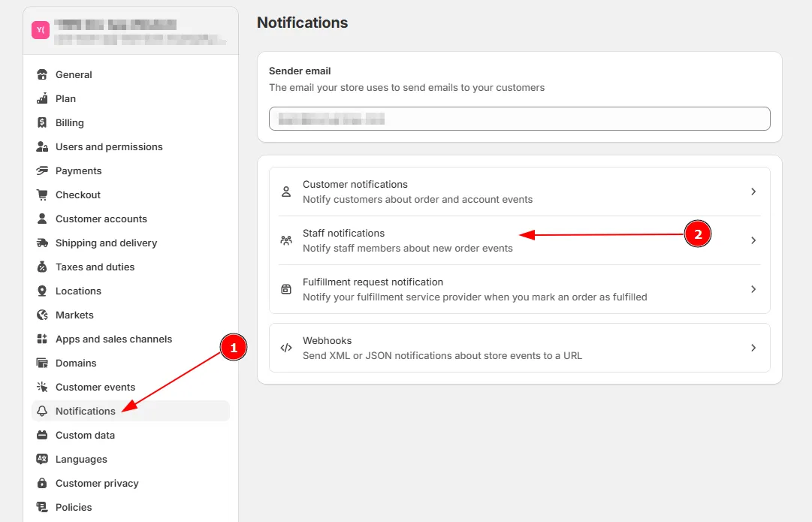Select Taxes and duties in sidebar
812x522 pixels.
tap(95, 267)
